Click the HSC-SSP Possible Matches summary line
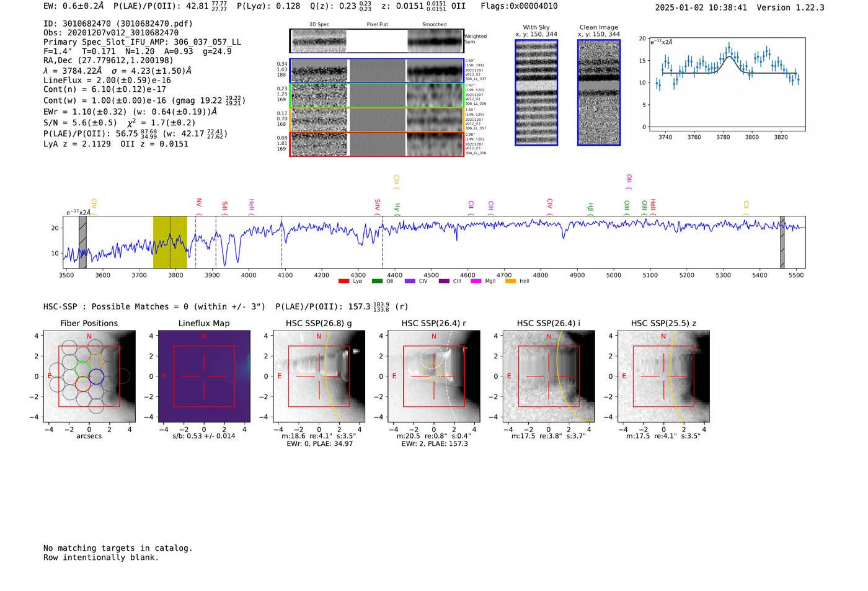Screen dimensions: 868x591 tap(226, 307)
